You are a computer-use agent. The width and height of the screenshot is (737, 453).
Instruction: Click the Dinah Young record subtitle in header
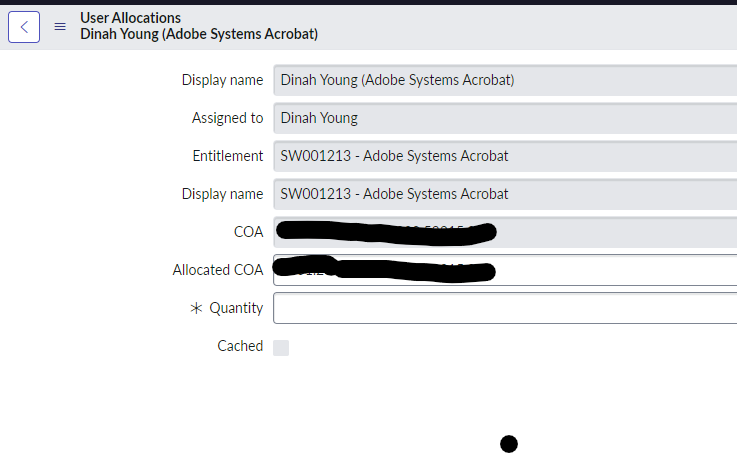199,34
